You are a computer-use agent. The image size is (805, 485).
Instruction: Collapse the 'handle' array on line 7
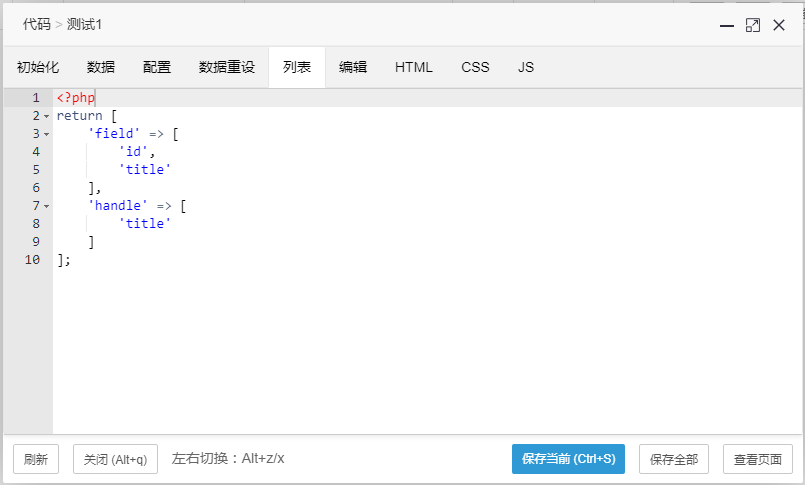[x=47, y=206]
